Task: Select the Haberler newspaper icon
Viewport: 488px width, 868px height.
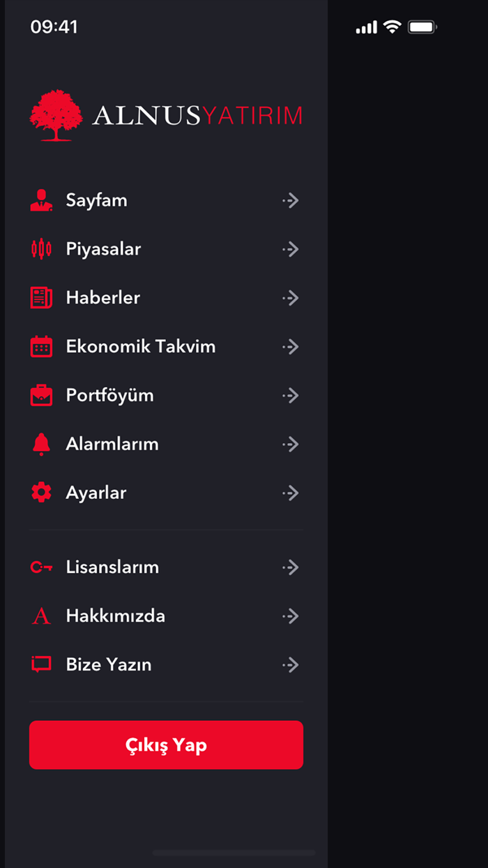Action: (42, 298)
